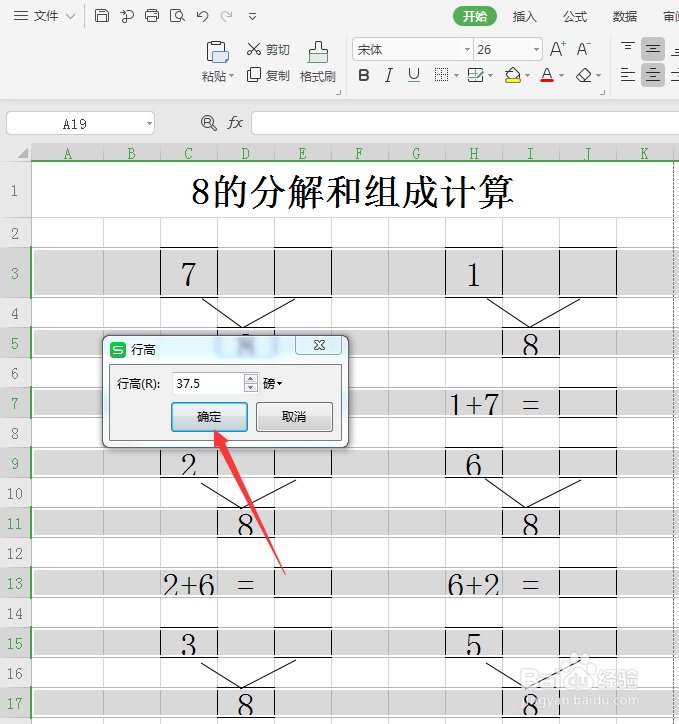Apply yellow fill color bucket
The width and height of the screenshot is (679, 724).
click(513, 75)
